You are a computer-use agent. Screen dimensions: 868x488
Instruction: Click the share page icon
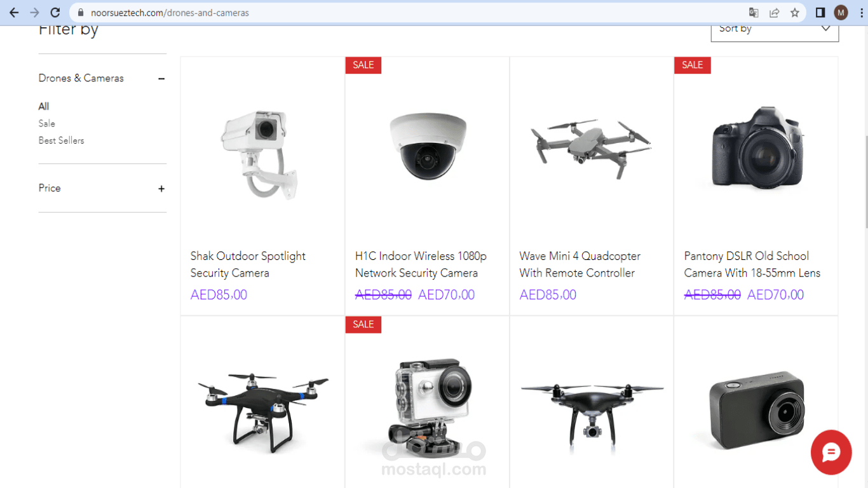pos(774,13)
